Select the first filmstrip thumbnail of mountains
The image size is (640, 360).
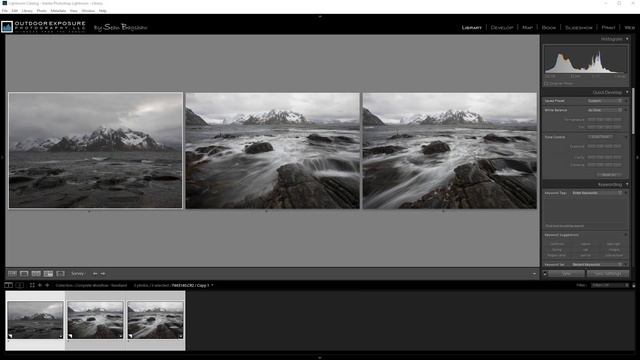pyautogui.click(x=36, y=320)
